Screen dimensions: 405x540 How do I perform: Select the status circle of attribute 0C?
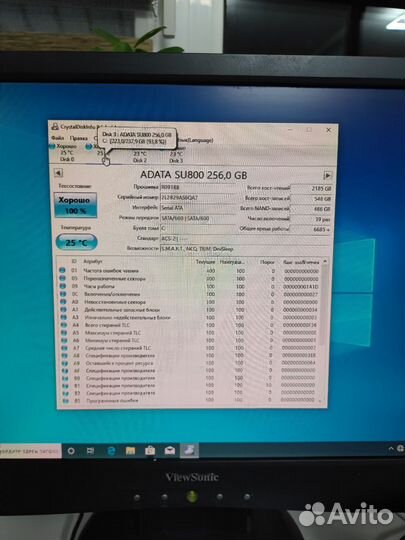click(x=63, y=294)
